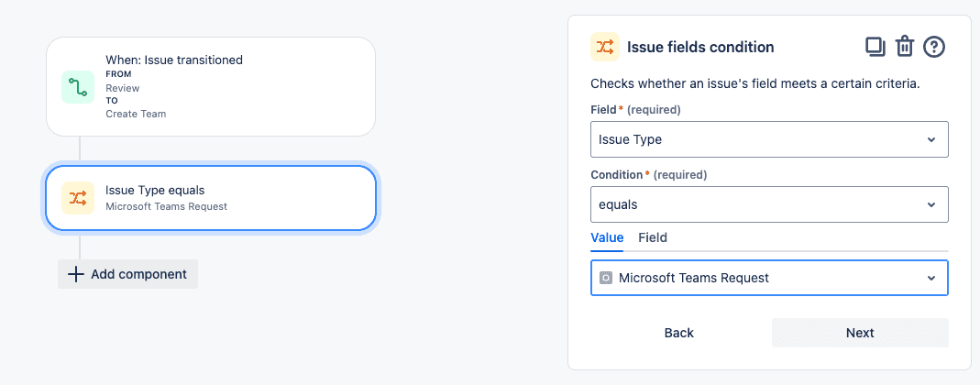Switch to the Value tab
The width and height of the screenshot is (980, 385).
point(607,237)
